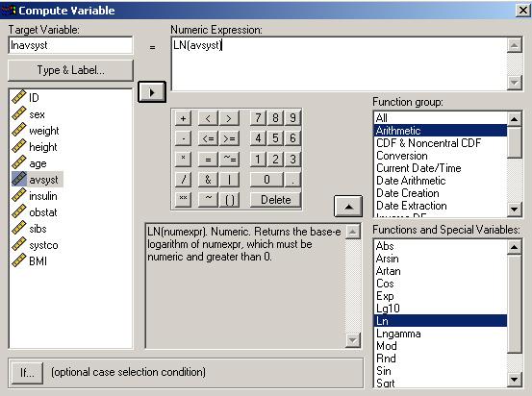Click Function group scroll up arrow
The height and width of the screenshot is (396, 532).
pyautogui.click(x=514, y=118)
